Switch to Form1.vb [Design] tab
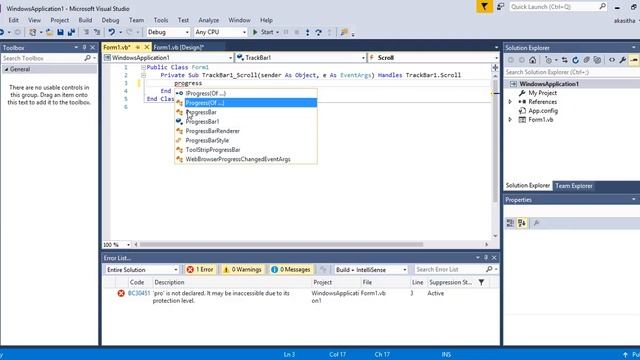 click(178, 47)
